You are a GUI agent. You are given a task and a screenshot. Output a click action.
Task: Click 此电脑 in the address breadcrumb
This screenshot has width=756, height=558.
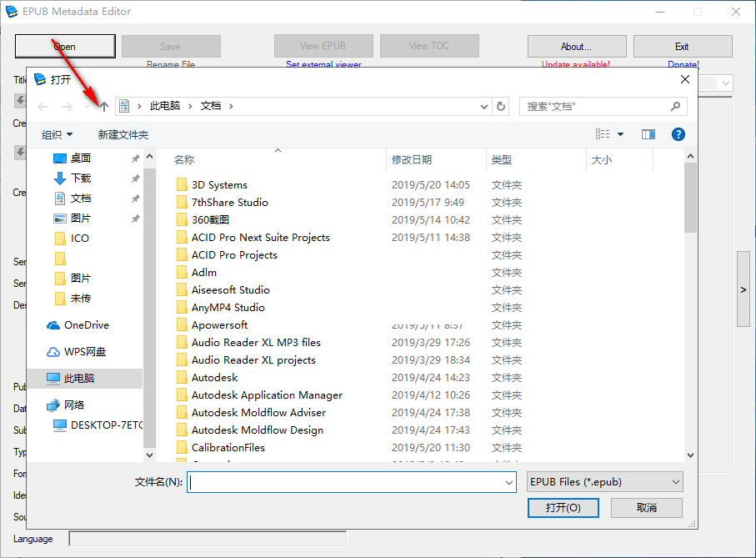tap(165, 106)
